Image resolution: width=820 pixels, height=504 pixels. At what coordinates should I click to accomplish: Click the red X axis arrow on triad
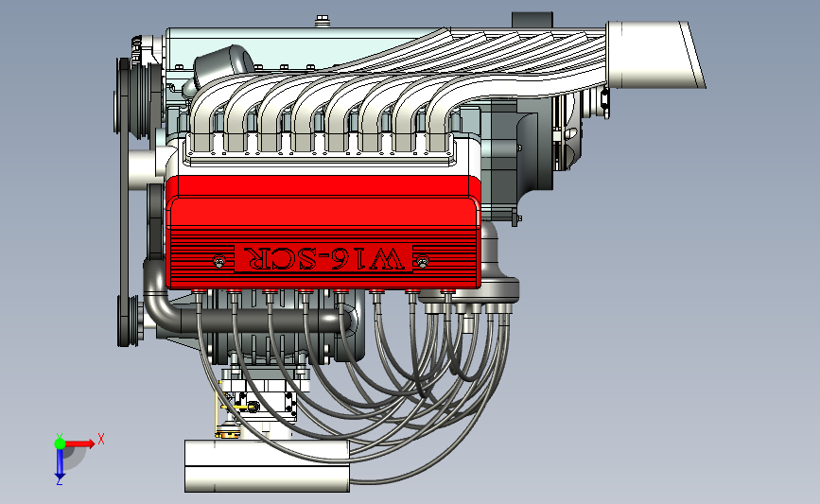pyautogui.click(x=79, y=443)
